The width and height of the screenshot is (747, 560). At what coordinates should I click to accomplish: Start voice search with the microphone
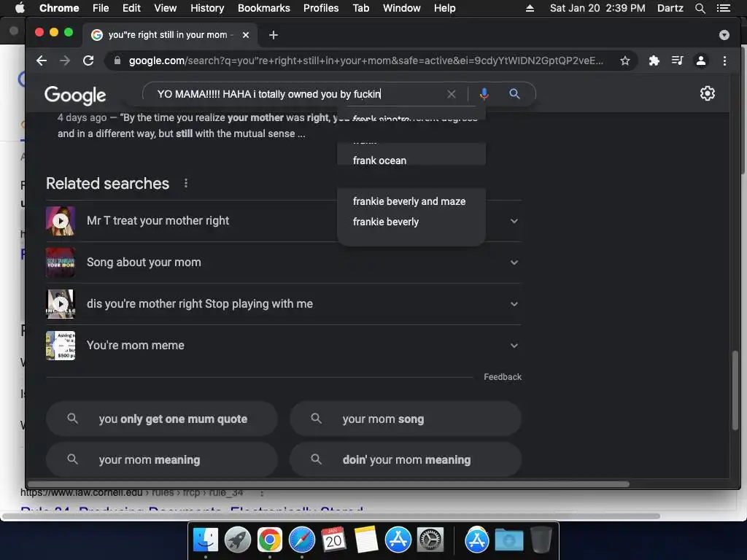(x=484, y=94)
